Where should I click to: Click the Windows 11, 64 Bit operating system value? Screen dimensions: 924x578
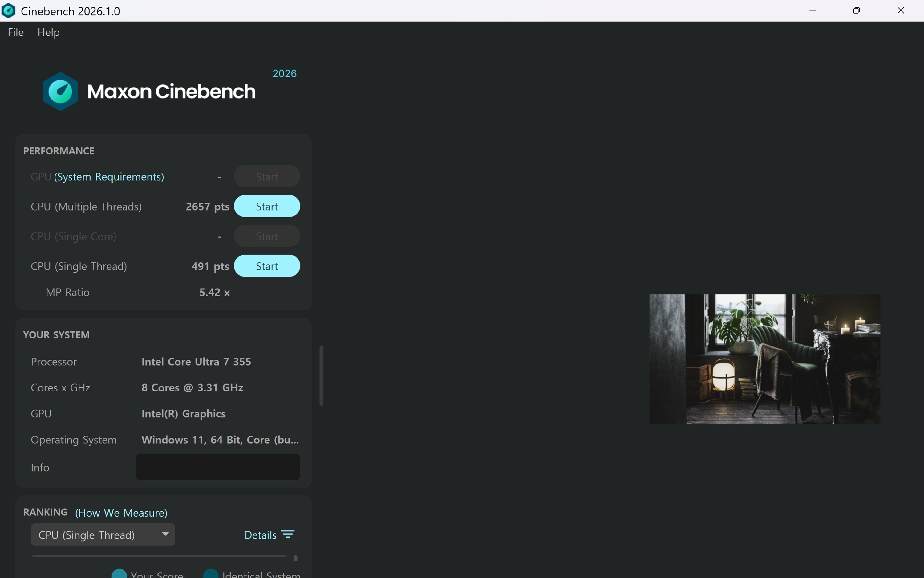pyautogui.click(x=220, y=440)
